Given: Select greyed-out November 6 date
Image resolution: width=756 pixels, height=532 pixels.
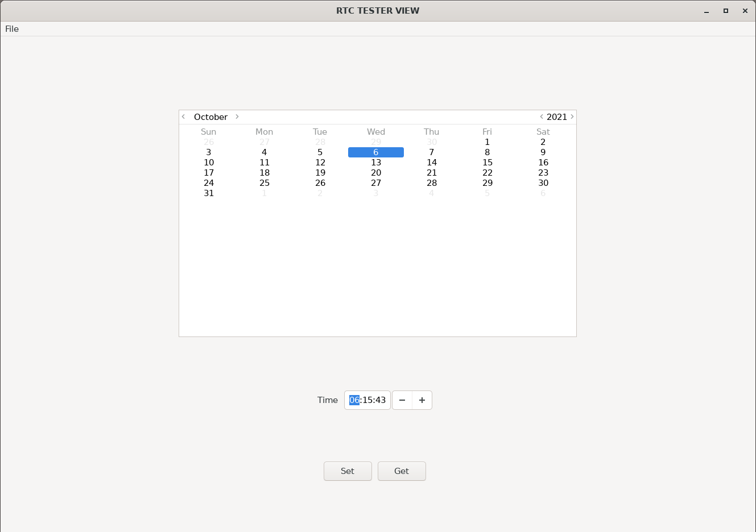Looking at the screenshot, I should click(543, 193).
